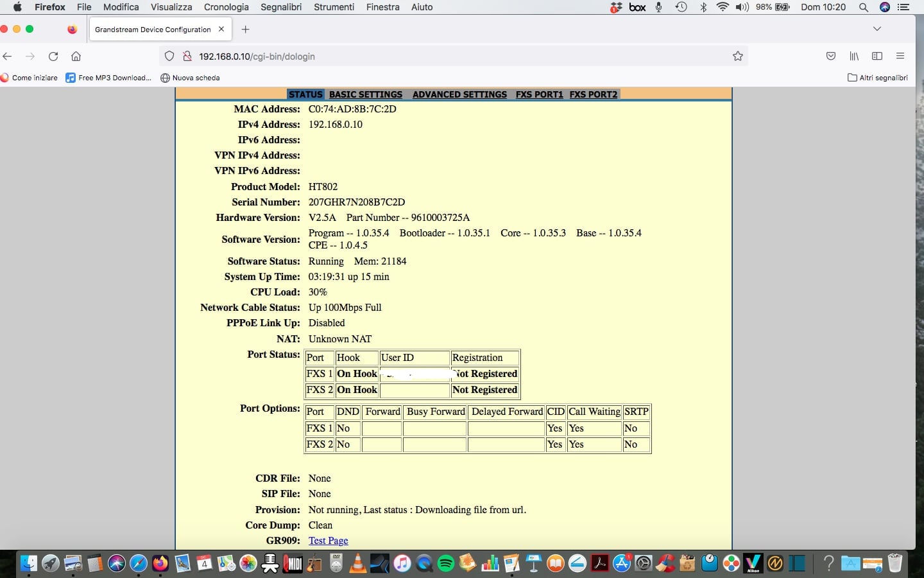Open the ADVANCED SETTINGS page
This screenshot has height=578, width=924.
coord(459,94)
